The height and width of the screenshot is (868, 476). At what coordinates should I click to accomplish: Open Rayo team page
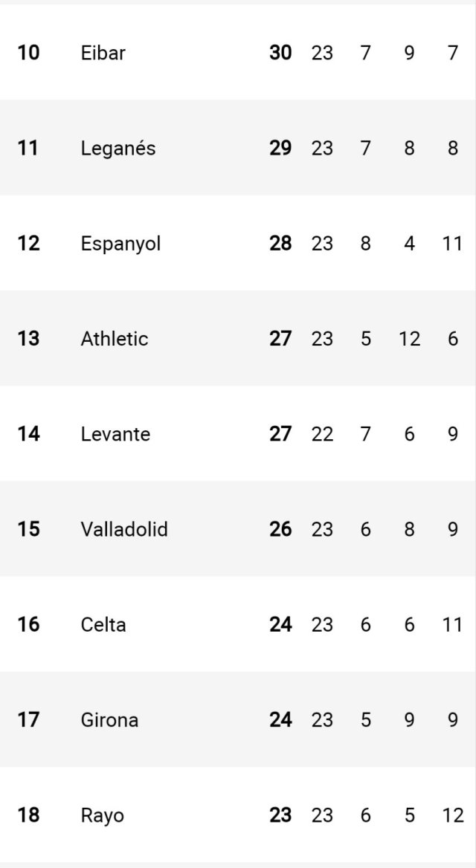coord(102,815)
